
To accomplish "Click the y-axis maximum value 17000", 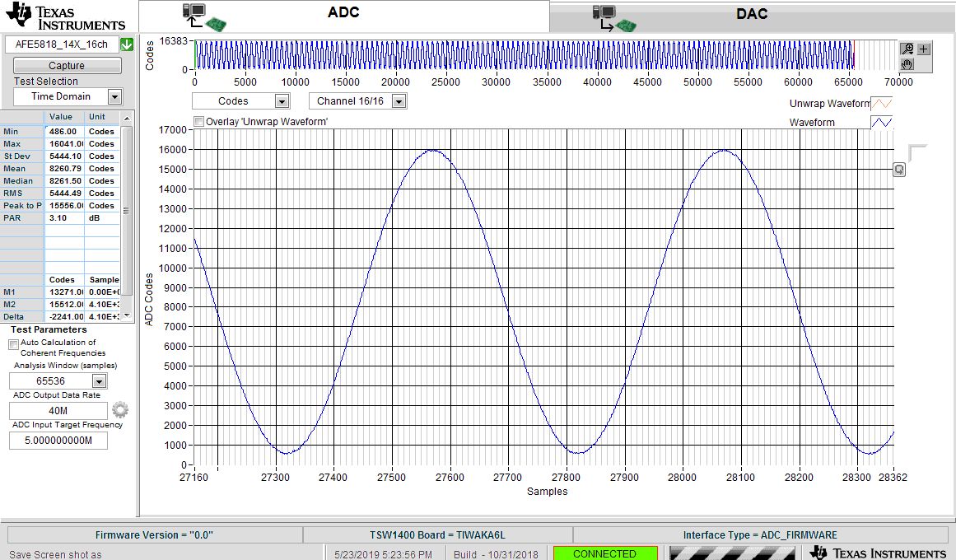I will click(172, 130).
